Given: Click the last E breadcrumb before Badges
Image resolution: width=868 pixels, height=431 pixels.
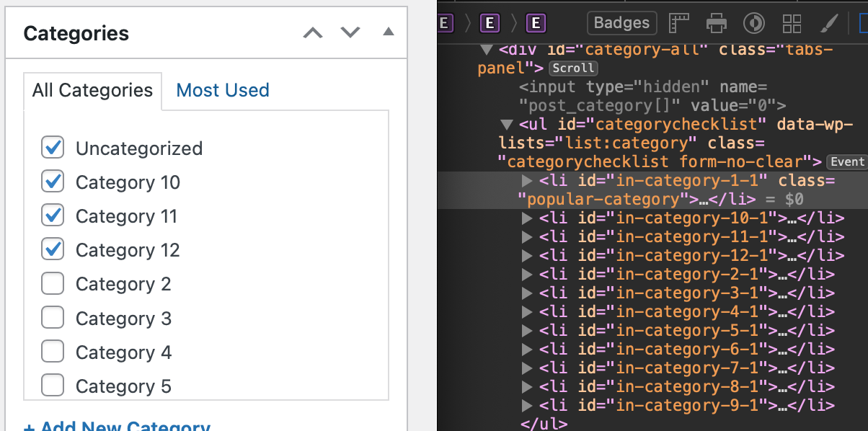Looking at the screenshot, I should click(536, 22).
